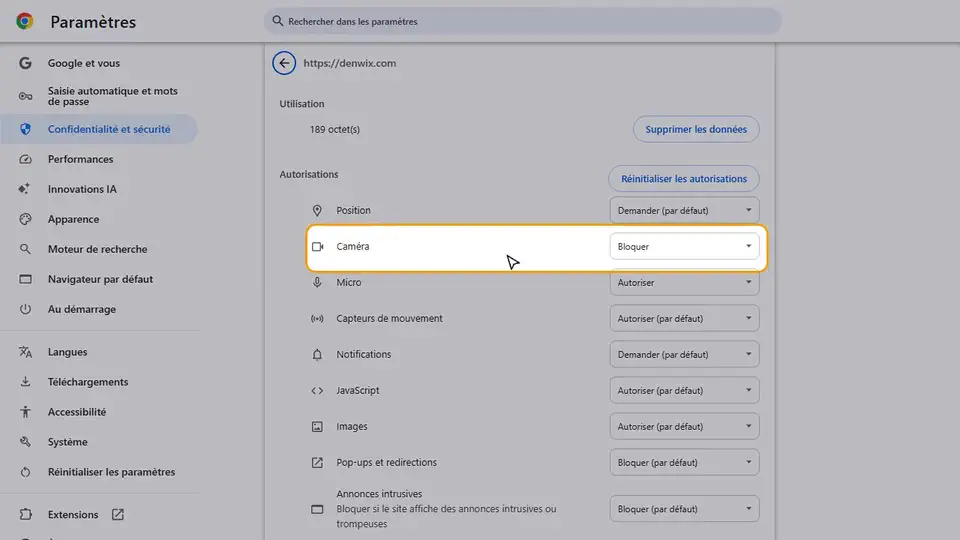The width and height of the screenshot is (960, 540).
Task: Click the Performances gauge icon
Action: [25, 159]
